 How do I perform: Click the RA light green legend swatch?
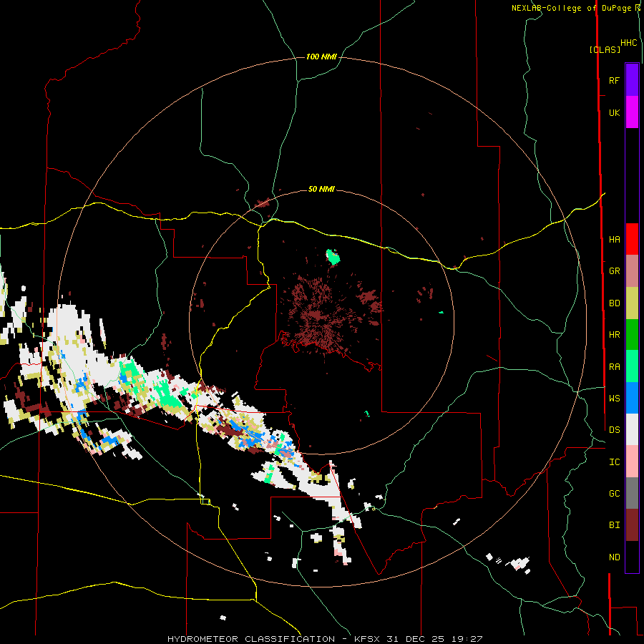point(632,366)
